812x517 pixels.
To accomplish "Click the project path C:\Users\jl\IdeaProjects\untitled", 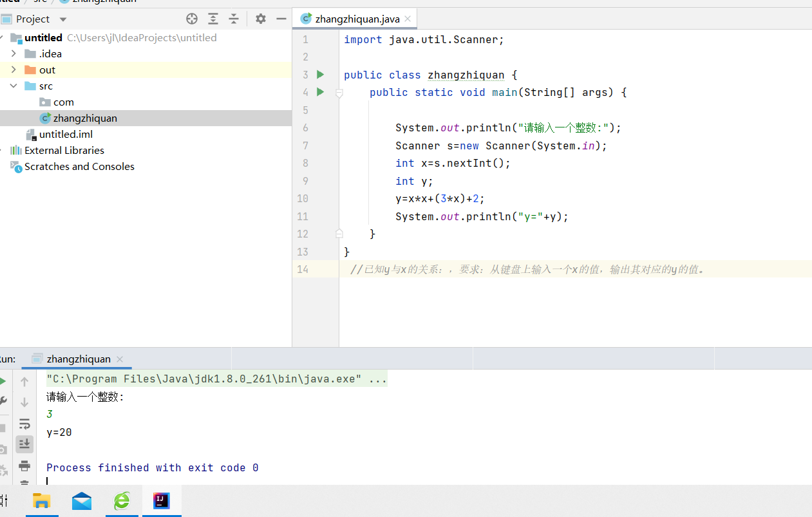I will click(x=142, y=37).
